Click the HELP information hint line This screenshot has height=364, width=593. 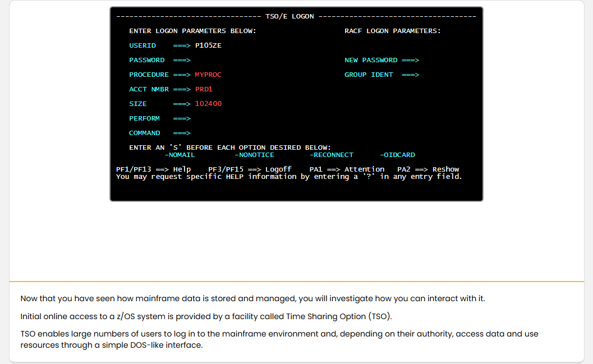289,177
